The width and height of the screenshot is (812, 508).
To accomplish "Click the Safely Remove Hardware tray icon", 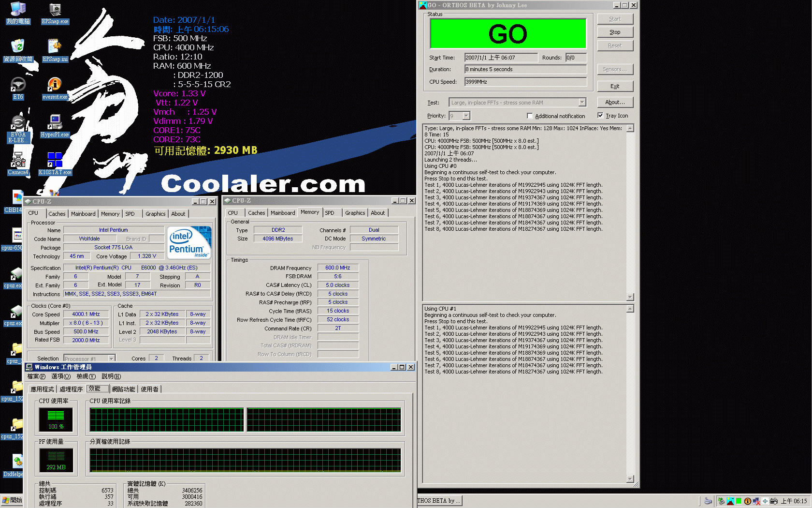I will click(x=721, y=501).
